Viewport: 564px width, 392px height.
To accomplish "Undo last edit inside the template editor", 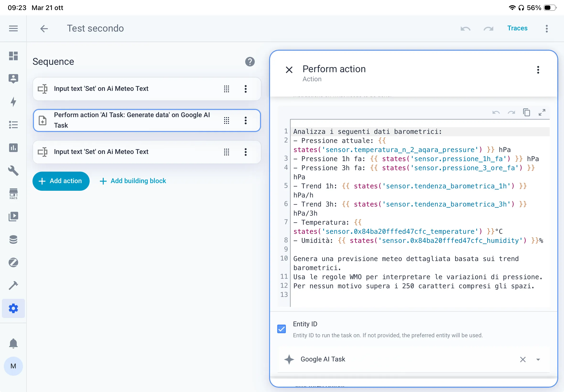I will point(496,112).
